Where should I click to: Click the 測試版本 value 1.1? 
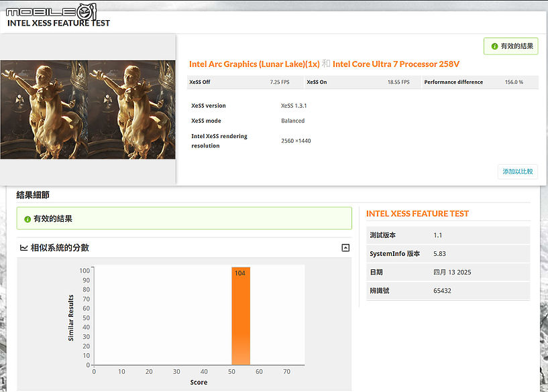437,235
